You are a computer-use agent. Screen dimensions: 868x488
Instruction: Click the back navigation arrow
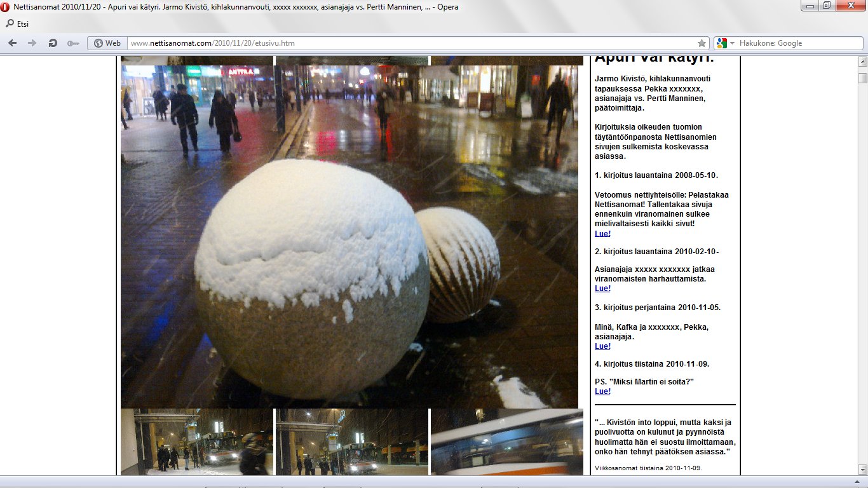(x=13, y=43)
